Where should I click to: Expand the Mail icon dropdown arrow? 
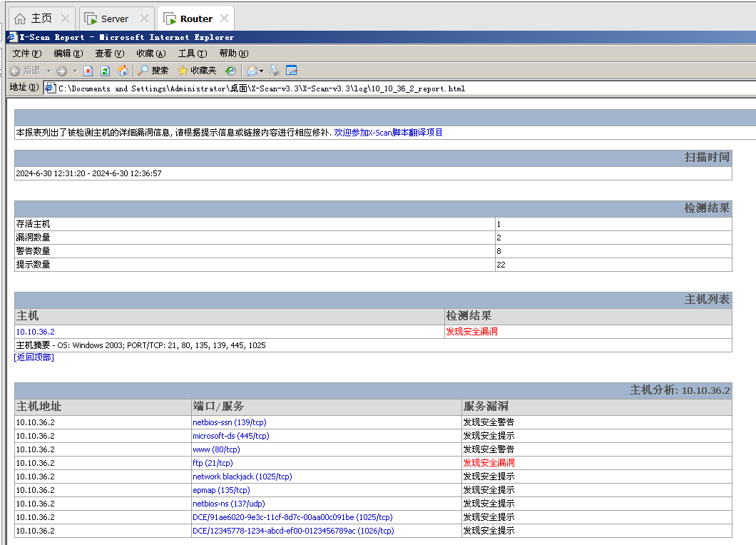coord(261,71)
